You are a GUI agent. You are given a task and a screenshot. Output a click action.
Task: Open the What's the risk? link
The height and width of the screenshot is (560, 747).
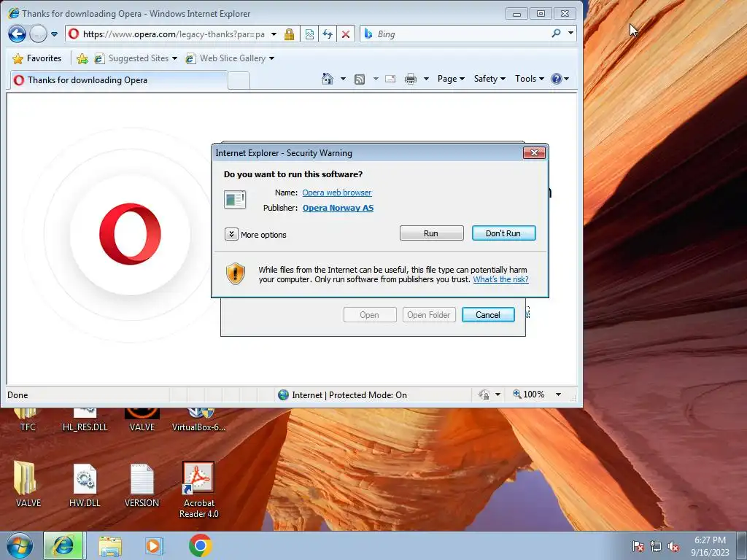[500, 279]
